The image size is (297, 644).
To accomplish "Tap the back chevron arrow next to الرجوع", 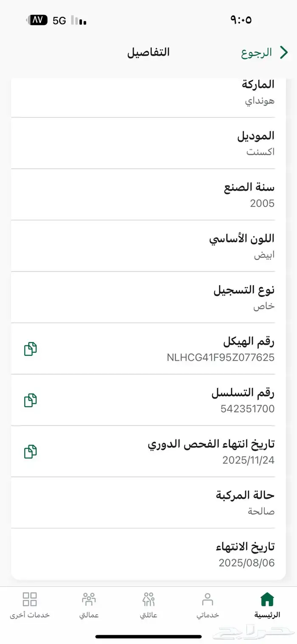I will 283,52.
